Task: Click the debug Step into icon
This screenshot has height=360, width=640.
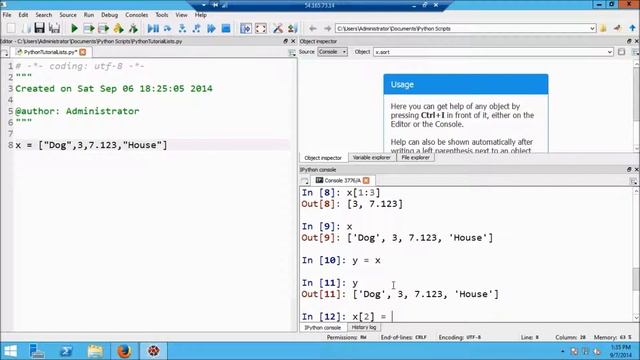Action: point(182,28)
